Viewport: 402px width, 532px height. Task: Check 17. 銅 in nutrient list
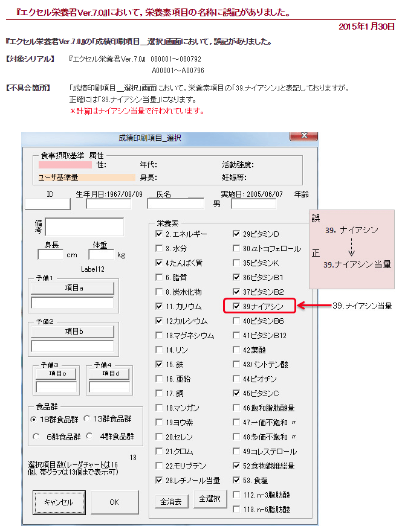(x=158, y=394)
